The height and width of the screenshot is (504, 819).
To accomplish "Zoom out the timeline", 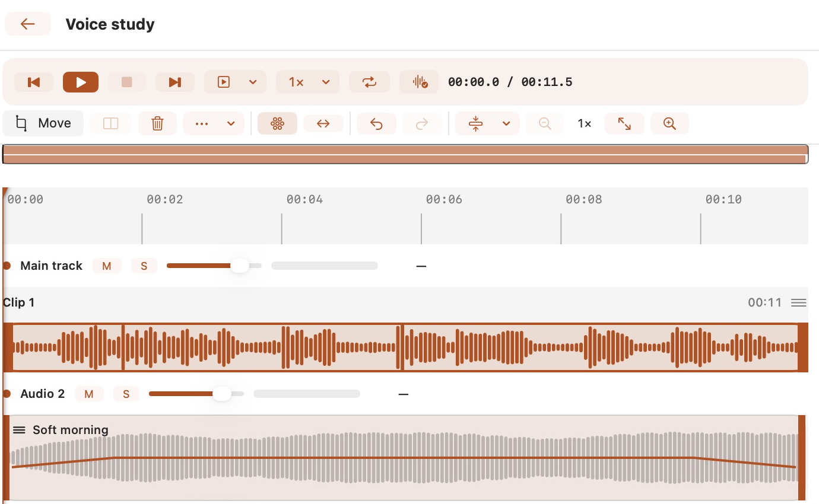I will click(x=545, y=123).
